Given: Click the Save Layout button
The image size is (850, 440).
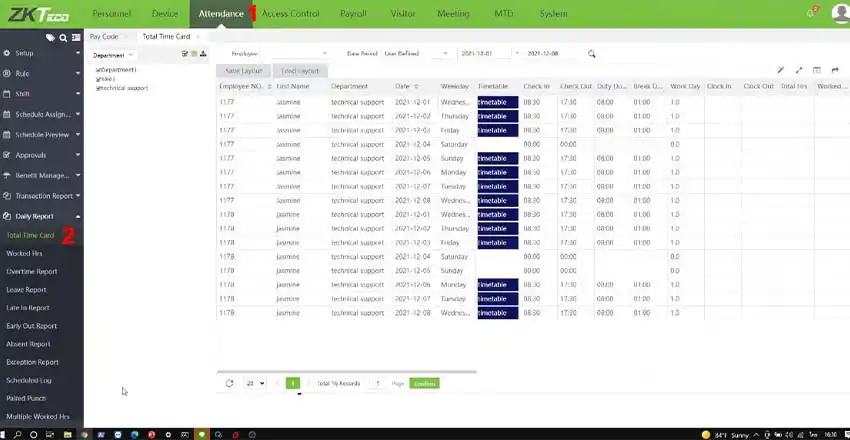Looking at the screenshot, I should pos(243,71).
